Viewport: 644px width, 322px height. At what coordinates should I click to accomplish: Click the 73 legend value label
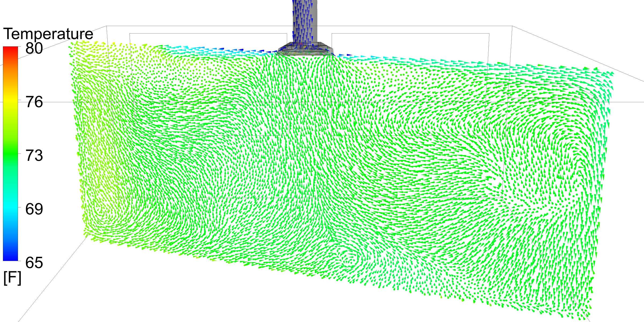point(34,156)
